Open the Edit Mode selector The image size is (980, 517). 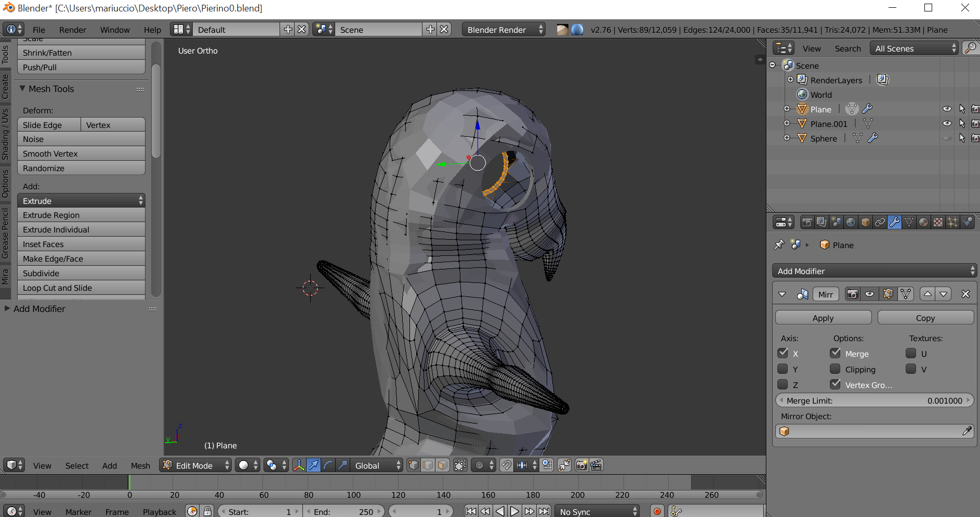point(195,465)
